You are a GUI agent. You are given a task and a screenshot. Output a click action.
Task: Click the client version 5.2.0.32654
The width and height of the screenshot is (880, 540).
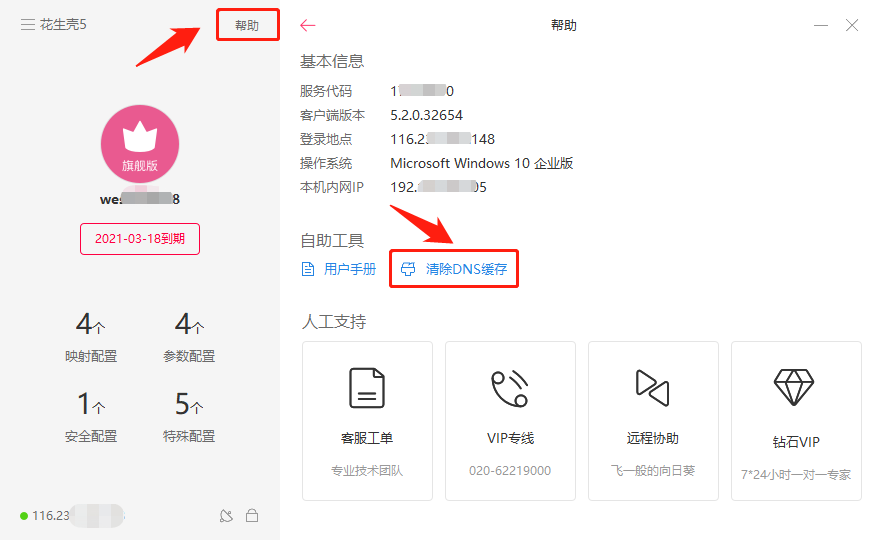[427, 115]
